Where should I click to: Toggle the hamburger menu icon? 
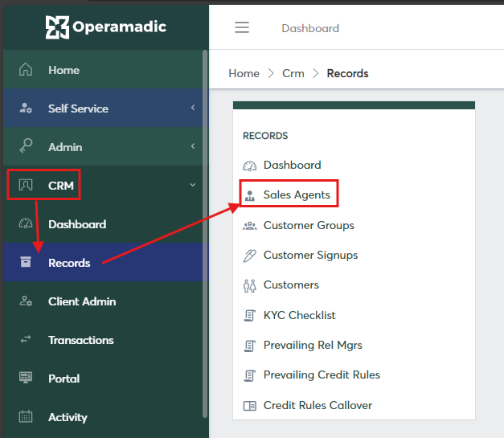242,27
